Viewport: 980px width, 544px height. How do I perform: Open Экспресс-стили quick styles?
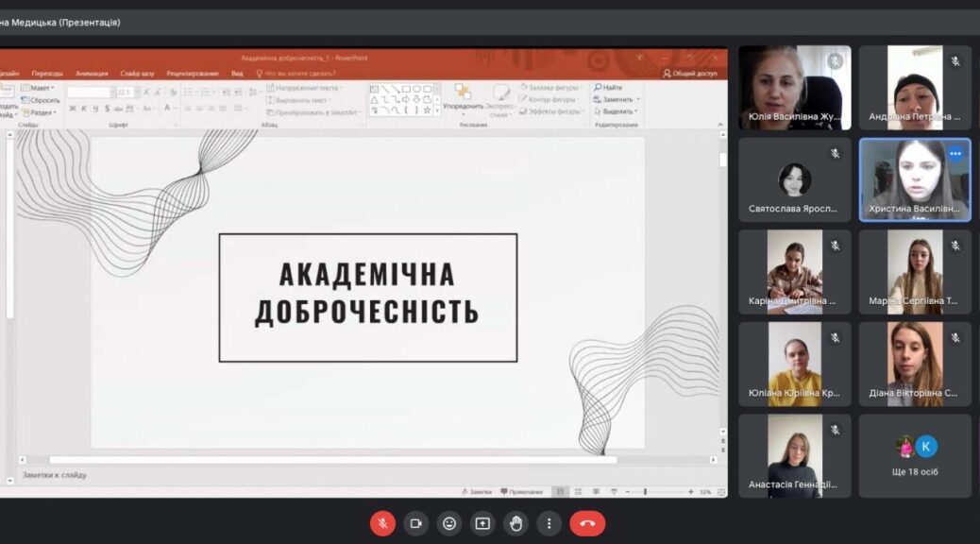[500, 100]
